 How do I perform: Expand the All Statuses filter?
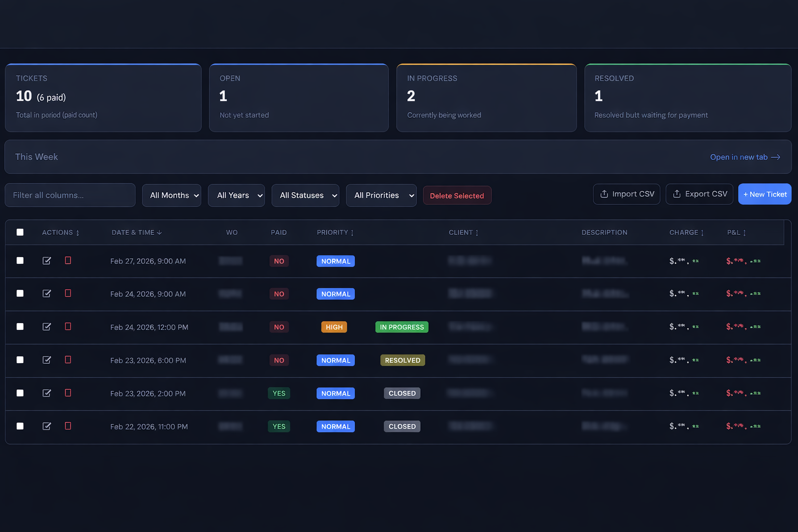coord(305,195)
